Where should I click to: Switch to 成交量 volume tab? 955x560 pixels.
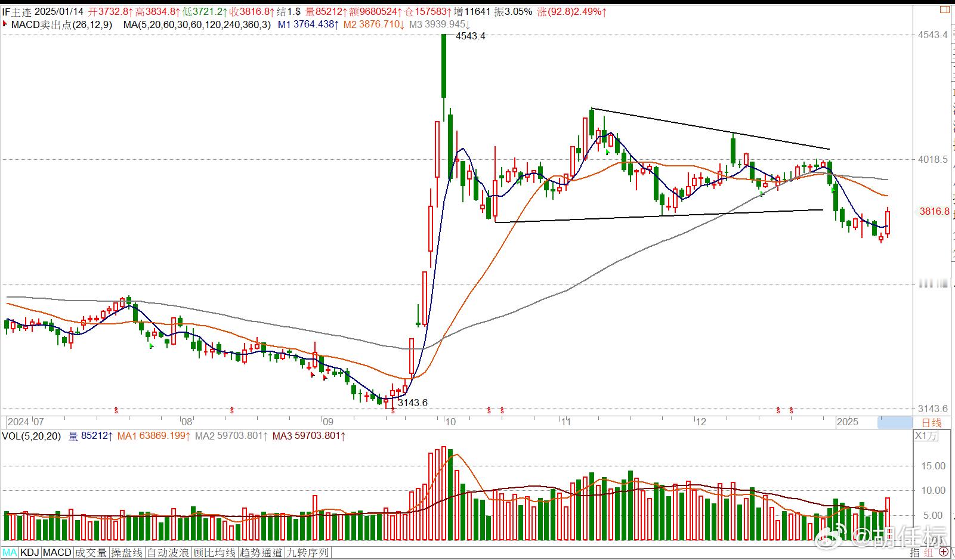pos(91,553)
